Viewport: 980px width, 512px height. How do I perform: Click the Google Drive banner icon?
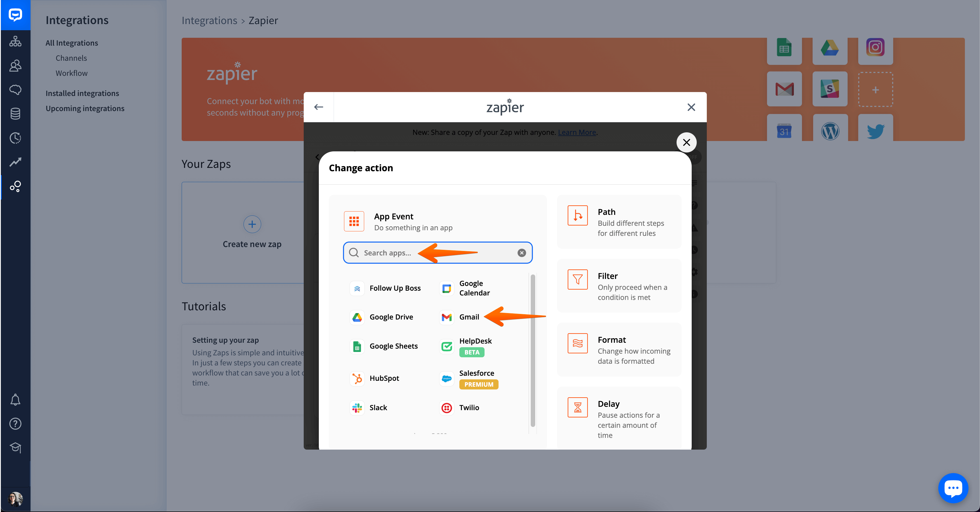(x=830, y=48)
